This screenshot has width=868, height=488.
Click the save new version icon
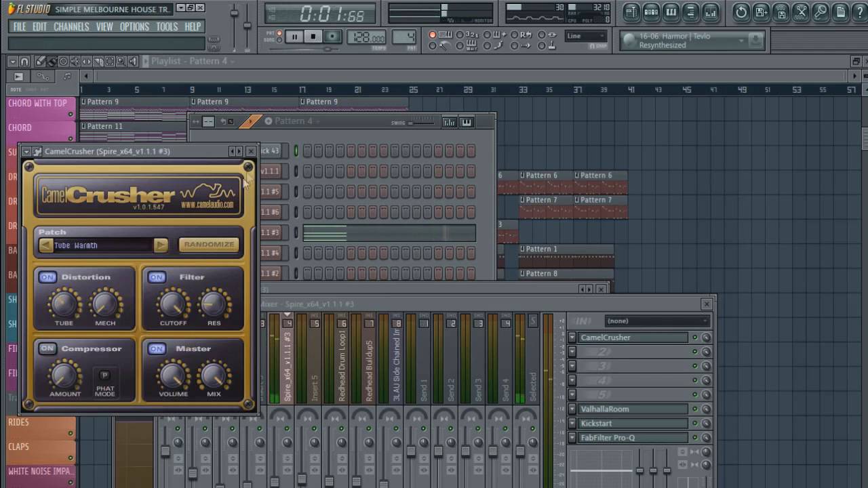pos(761,12)
